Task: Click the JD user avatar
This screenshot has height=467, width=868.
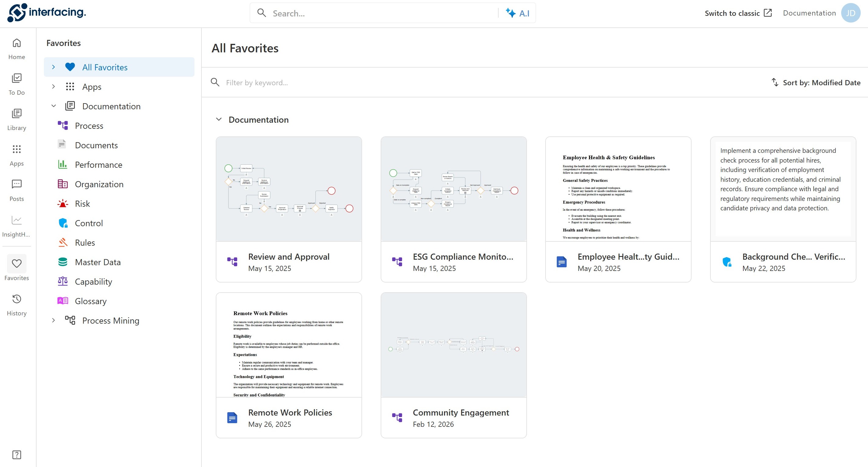Action: click(851, 13)
